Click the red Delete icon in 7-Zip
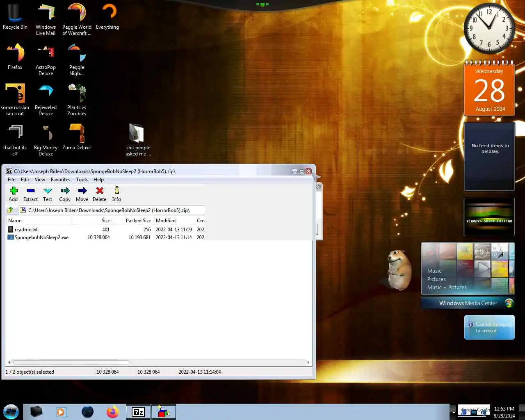 click(99, 194)
